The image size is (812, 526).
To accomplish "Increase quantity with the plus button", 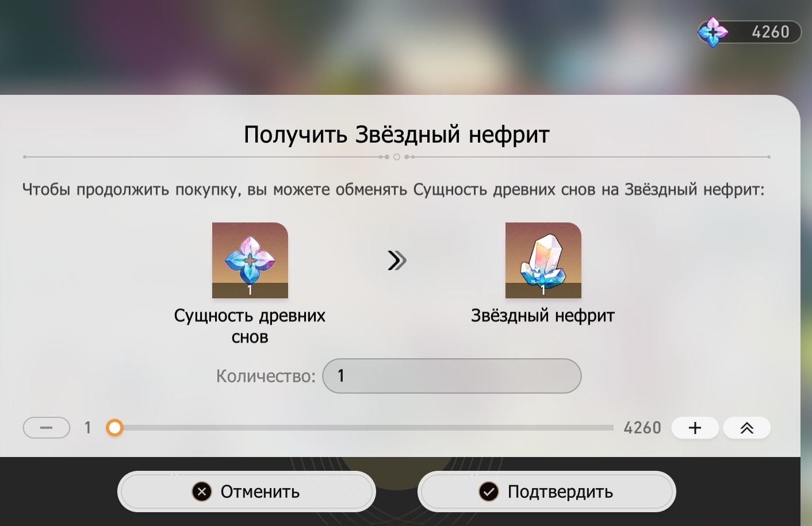I will [x=695, y=428].
